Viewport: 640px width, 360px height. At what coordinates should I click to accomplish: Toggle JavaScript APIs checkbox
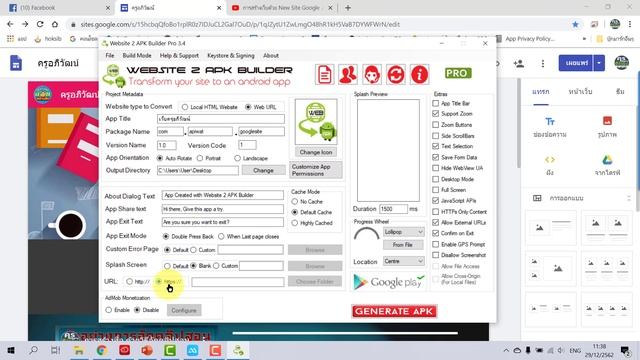pyautogui.click(x=436, y=200)
